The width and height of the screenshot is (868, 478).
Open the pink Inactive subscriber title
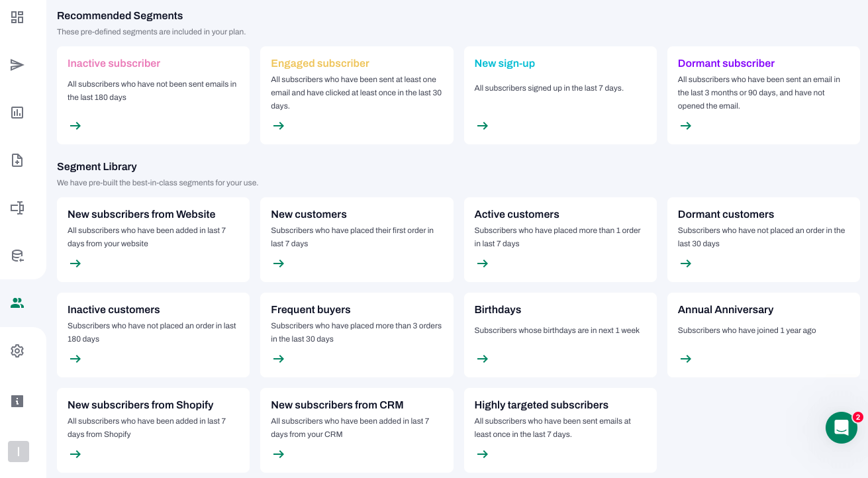114,64
